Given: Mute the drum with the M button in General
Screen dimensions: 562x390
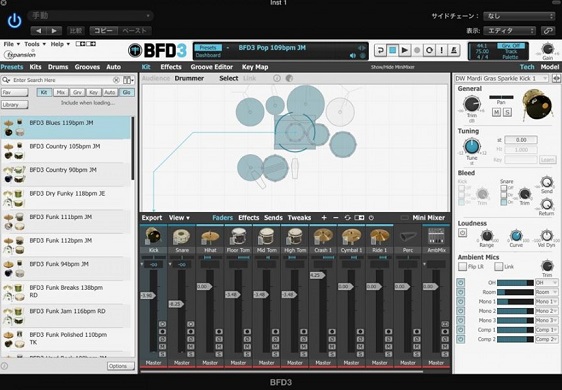Looking at the screenshot, I should (496, 112).
